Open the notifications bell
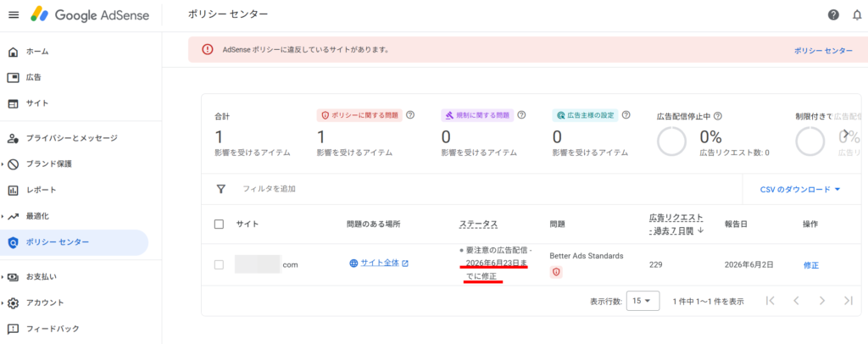 [x=857, y=15]
